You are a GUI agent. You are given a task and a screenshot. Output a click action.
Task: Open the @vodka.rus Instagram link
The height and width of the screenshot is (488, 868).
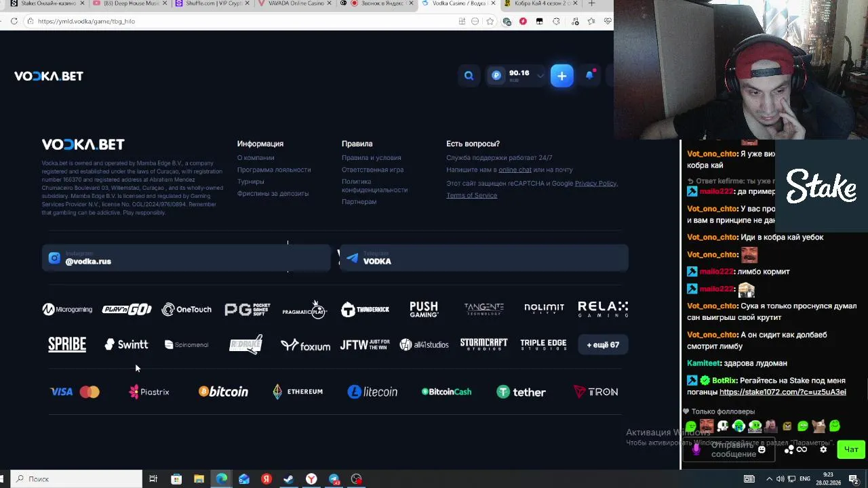point(186,258)
